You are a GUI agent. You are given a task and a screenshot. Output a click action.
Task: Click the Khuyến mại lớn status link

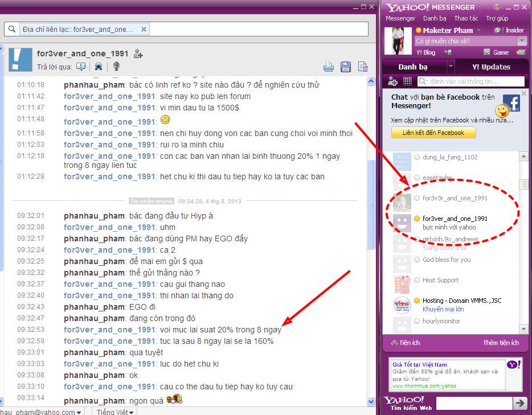(x=443, y=309)
